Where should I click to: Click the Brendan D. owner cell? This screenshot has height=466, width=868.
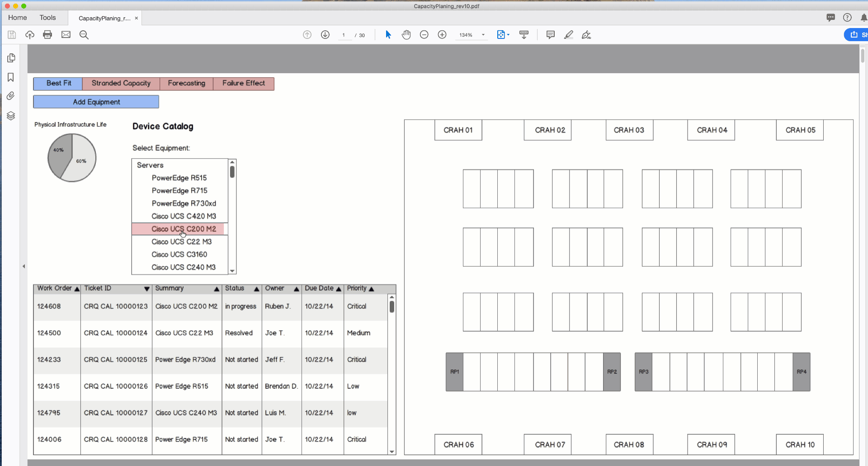[281, 386]
